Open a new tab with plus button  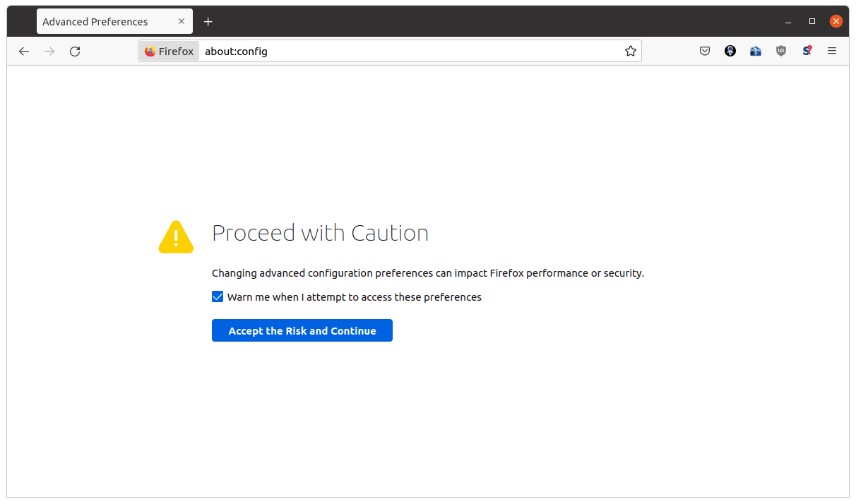click(208, 22)
